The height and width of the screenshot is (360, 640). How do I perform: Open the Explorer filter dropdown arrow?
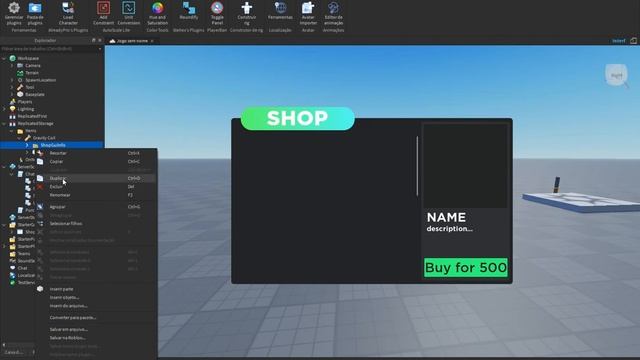click(x=100, y=49)
